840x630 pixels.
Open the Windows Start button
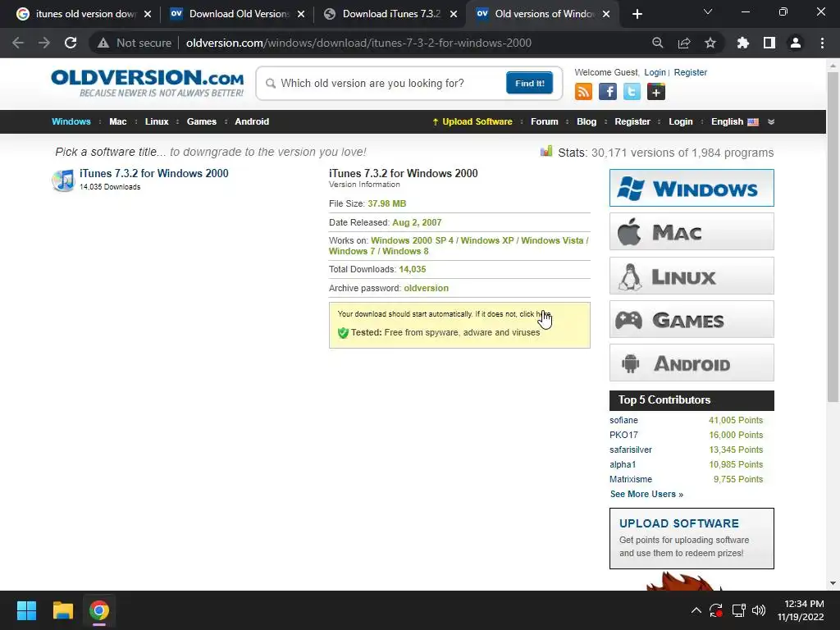pyautogui.click(x=26, y=610)
